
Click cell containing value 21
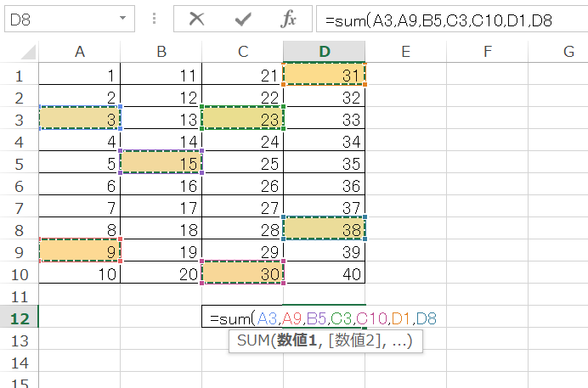coord(243,74)
